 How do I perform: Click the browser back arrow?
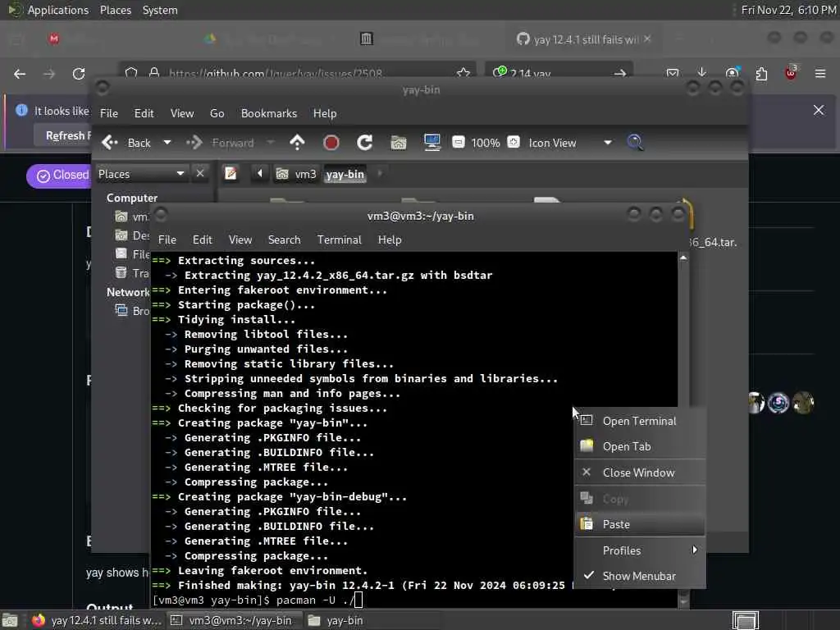[x=20, y=74]
